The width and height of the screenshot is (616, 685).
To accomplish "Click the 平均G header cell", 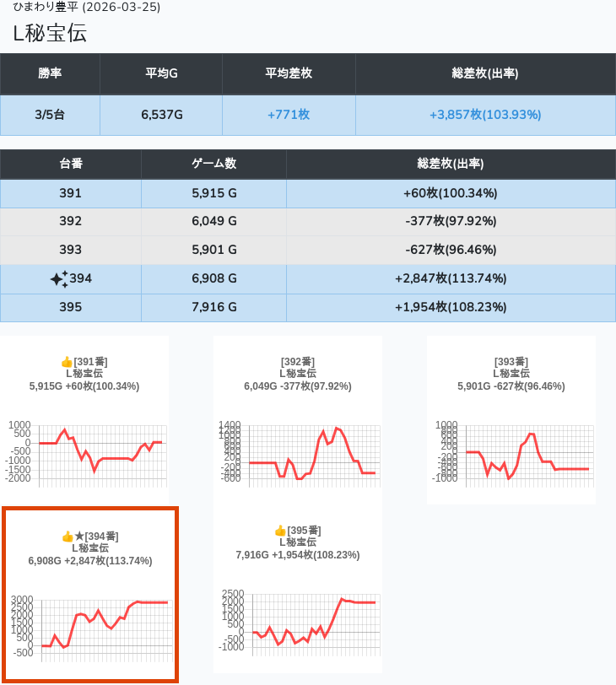I will pos(161,73).
